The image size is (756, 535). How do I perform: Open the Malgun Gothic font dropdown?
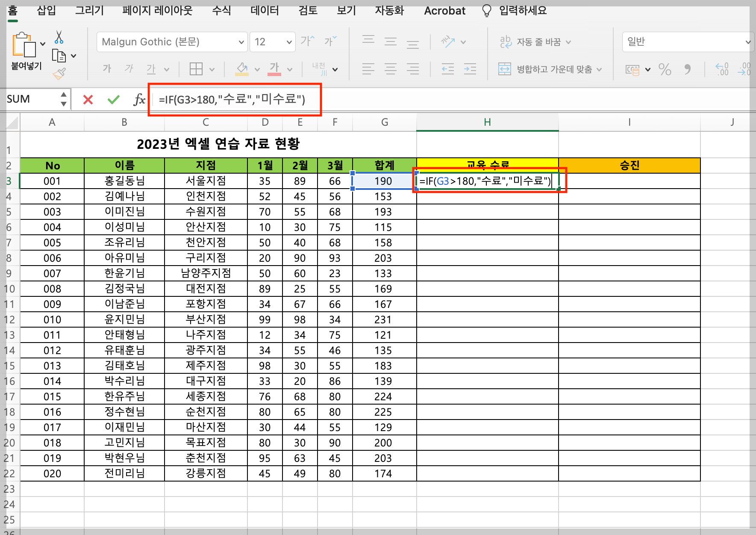pyautogui.click(x=241, y=41)
